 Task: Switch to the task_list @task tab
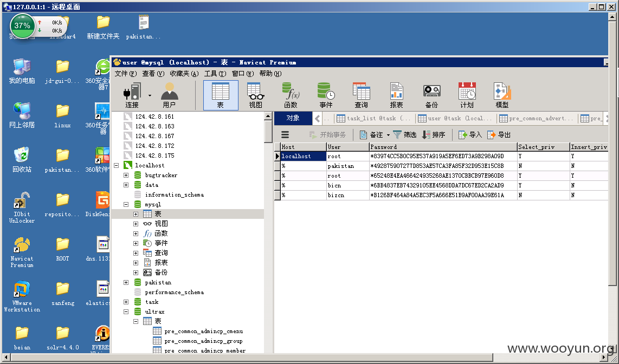pyautogui.click(x=374, y=118)
